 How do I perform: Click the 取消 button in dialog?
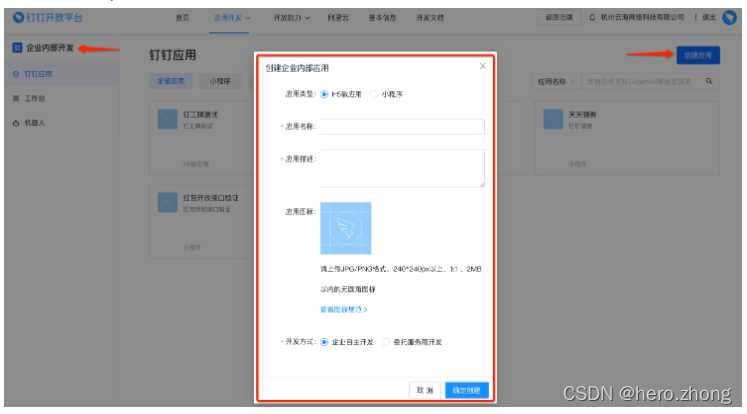coord(425,390)
